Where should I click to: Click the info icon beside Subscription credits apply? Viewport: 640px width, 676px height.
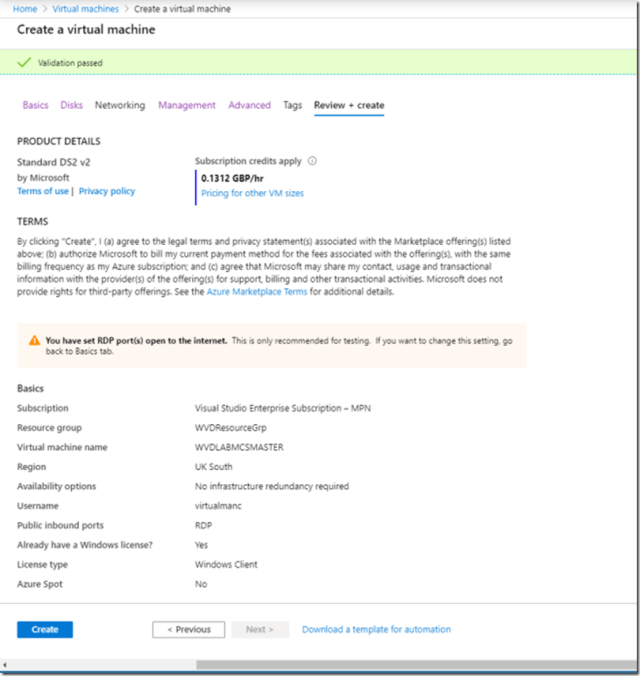pos(312,161)
